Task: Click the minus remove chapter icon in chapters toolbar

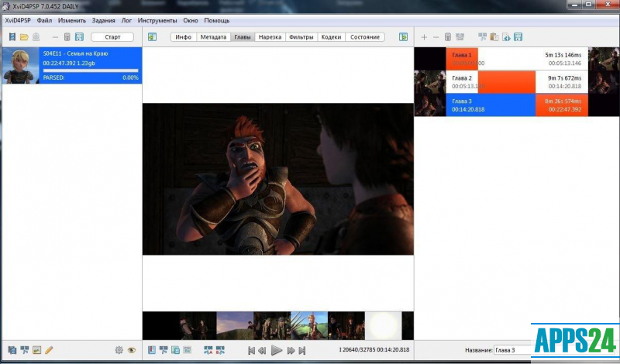Action: click(436, 37)
